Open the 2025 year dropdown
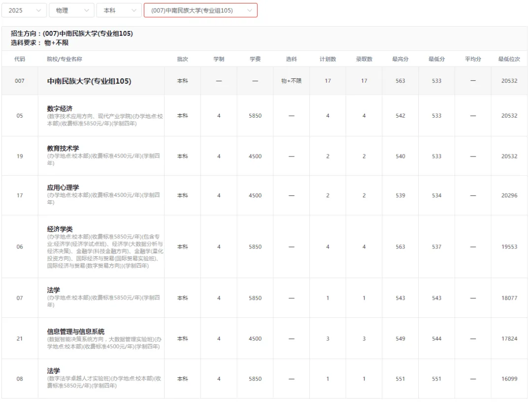 click(24, 10)
